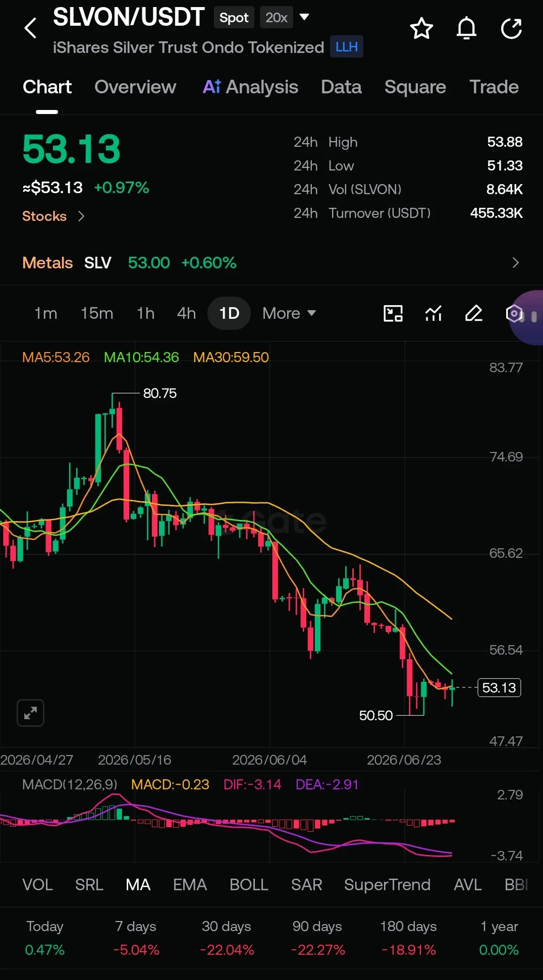Tap the Metals label

[47, 263]
